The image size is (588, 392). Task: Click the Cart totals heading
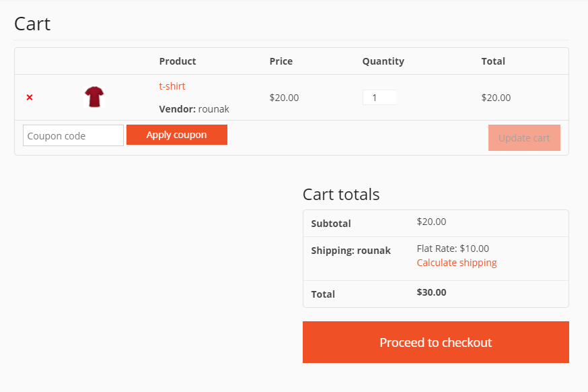[341, 195]
